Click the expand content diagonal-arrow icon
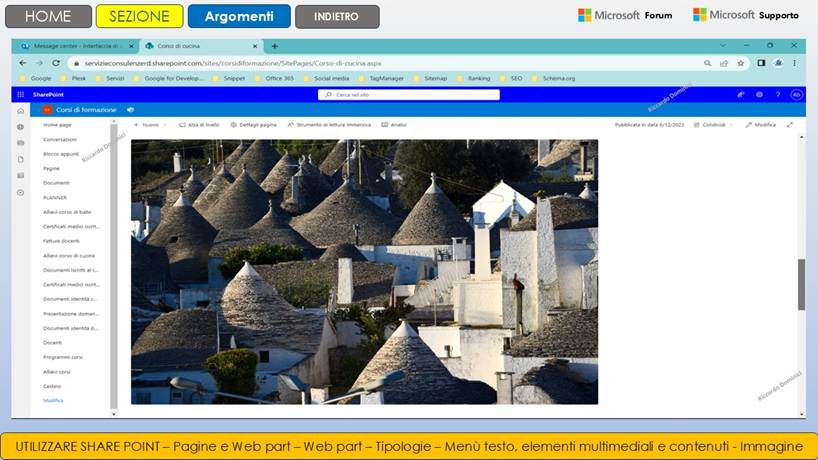This screenshot has width=818, height=460. (790, 125)
